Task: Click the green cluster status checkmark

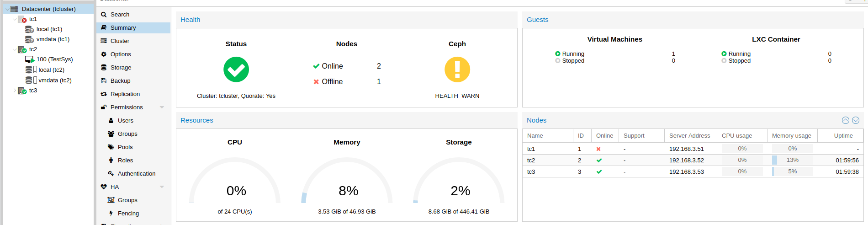Action: click(236, 70)
